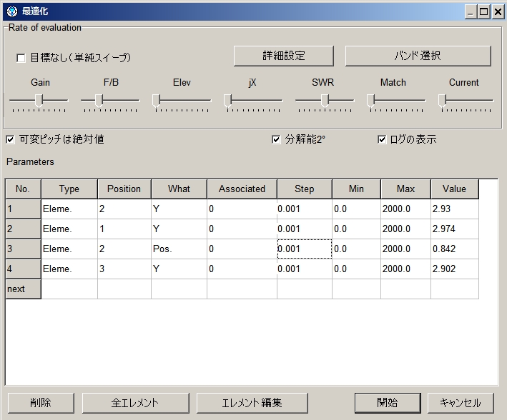This screenshot has width=507, height=420.
Task: Click the No. column header
Action: click(24, 189)
